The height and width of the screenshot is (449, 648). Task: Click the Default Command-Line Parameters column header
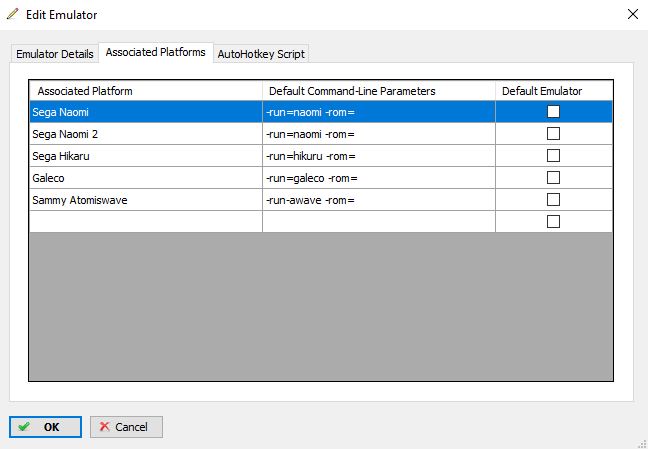click(379, 91)
